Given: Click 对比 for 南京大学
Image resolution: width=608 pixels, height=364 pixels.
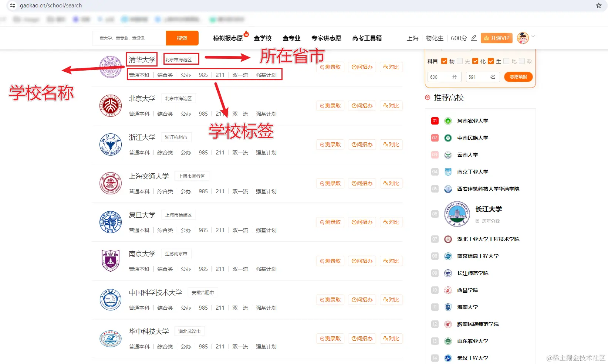Looking at the screenshot, I should click(391, 261).
